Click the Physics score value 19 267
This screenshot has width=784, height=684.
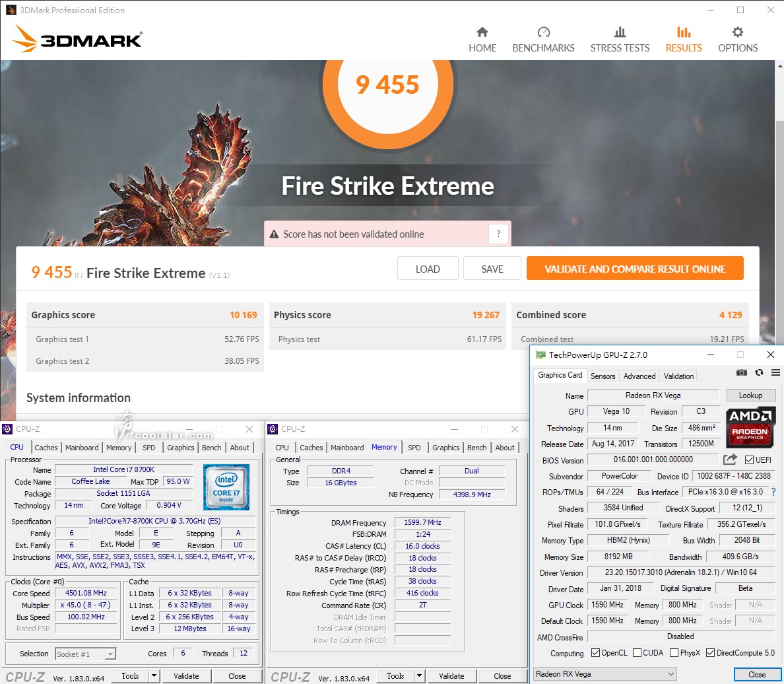click(x=486, y=315)
